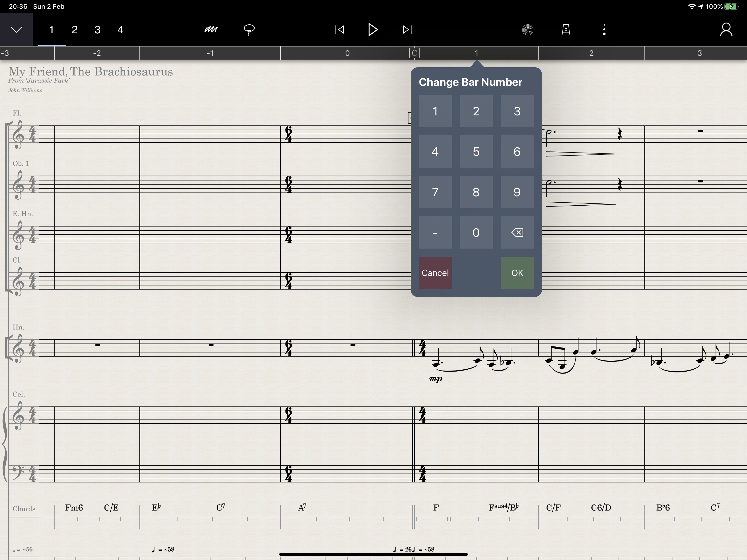
Task: Select the E. Hn. instrument label
Action: pos(23,214)
